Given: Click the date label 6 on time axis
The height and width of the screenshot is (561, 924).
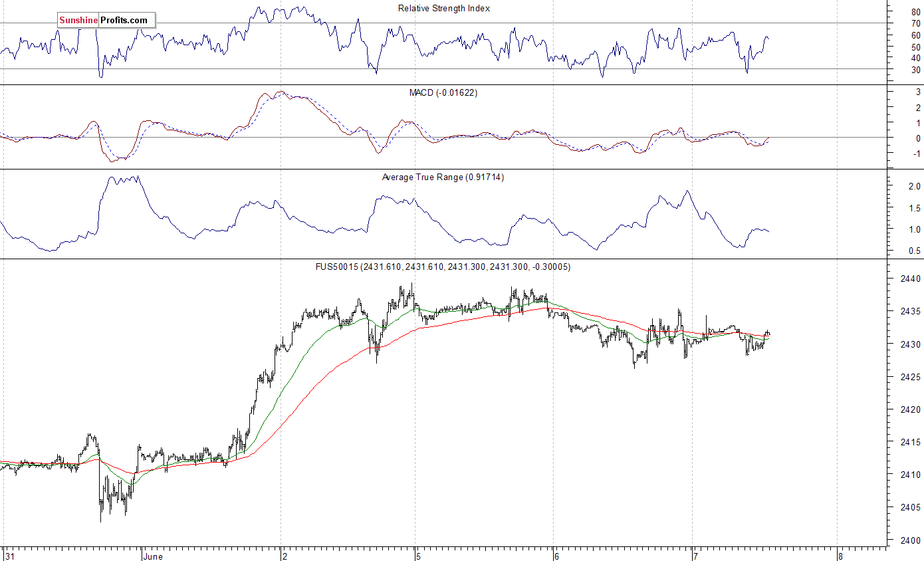Looking at the screenshot, I should click(x=557, y=556).
